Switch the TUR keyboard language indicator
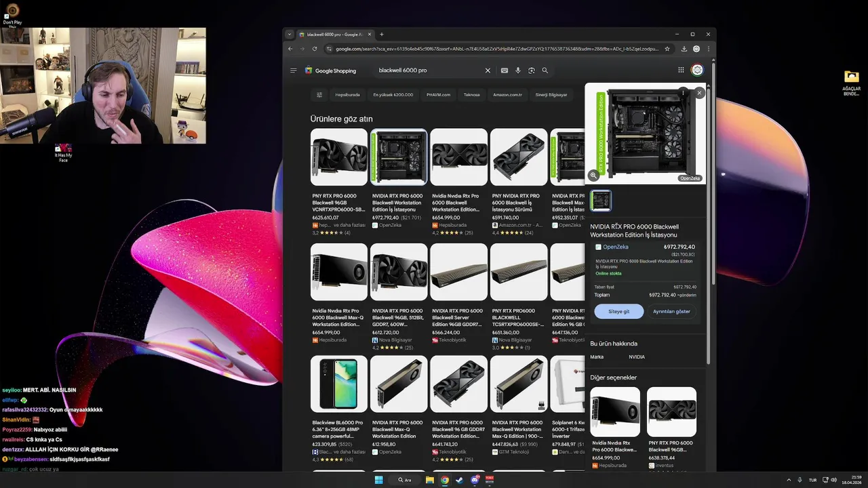This screenshot has height=488, width=868. pos(812,480)
